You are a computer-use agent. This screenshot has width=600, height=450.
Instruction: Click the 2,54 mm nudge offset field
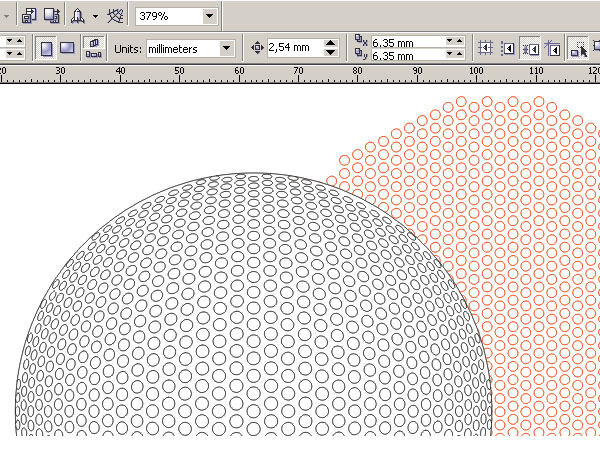(295, 48)
